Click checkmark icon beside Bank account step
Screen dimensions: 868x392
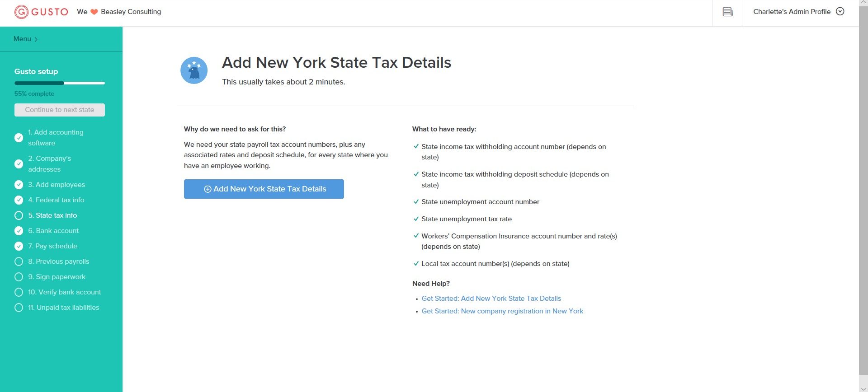(x=19, y=231)
